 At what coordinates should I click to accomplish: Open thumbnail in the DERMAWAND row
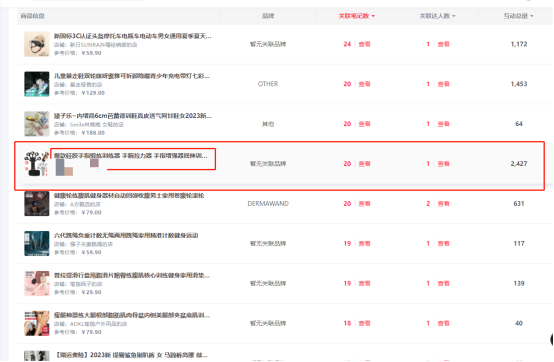(37, 204)
